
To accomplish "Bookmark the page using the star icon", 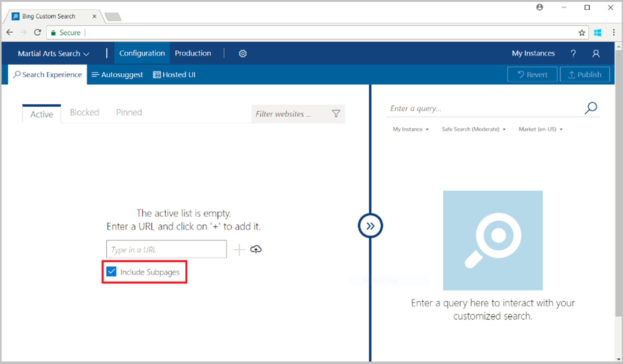I will point(582,32).
